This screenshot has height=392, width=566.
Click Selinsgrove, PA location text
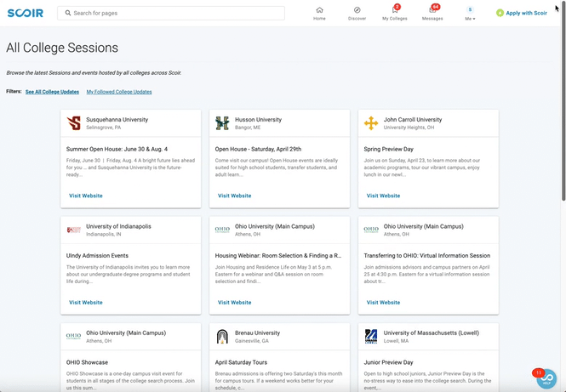point(104,128)
